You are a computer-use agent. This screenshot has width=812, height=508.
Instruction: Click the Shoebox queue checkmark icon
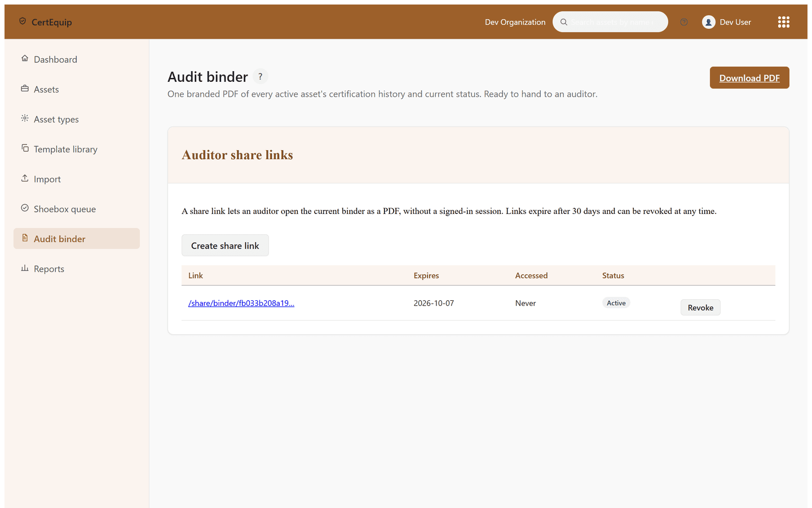click(x=25, y=208)
